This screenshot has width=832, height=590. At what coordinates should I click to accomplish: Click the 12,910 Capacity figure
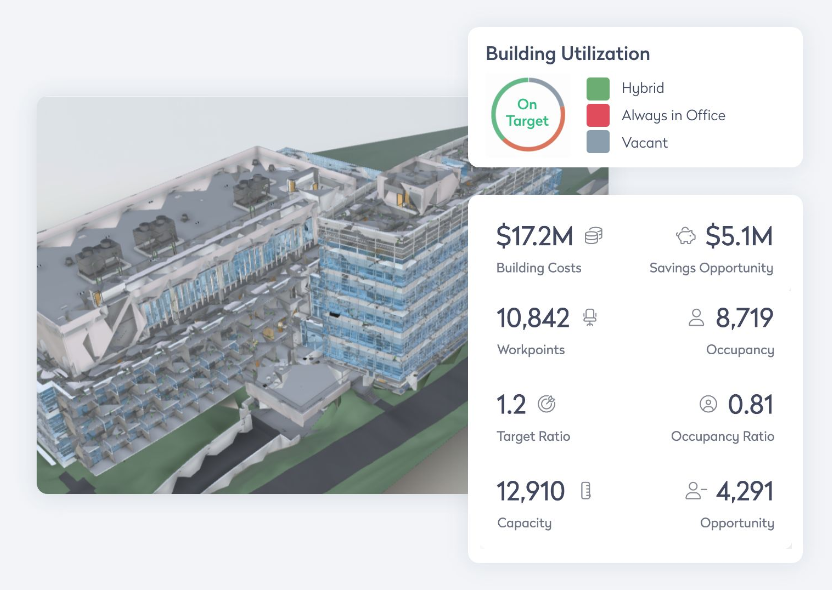(531, 491)
